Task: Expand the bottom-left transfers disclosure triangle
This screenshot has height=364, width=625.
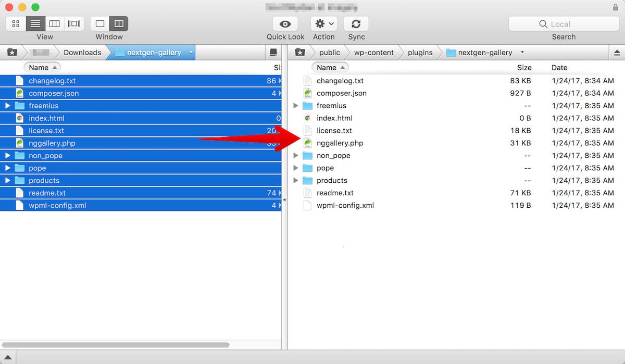Action: coord(8,357)
